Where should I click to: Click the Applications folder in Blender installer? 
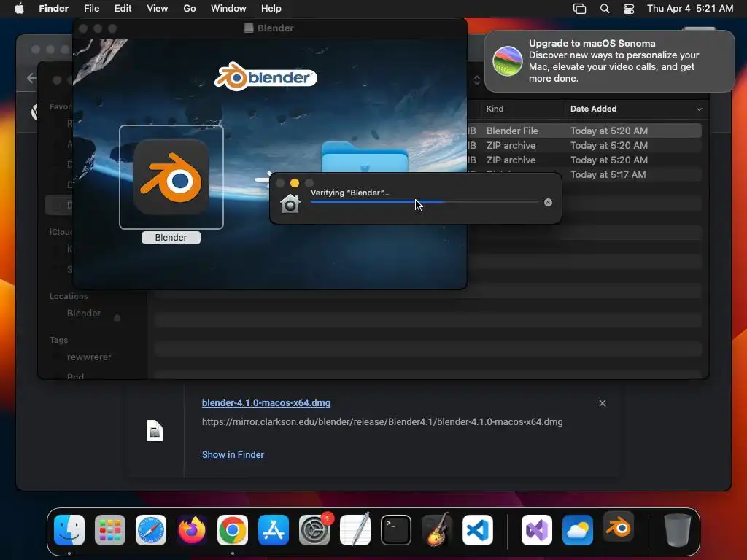coord(365,157)
